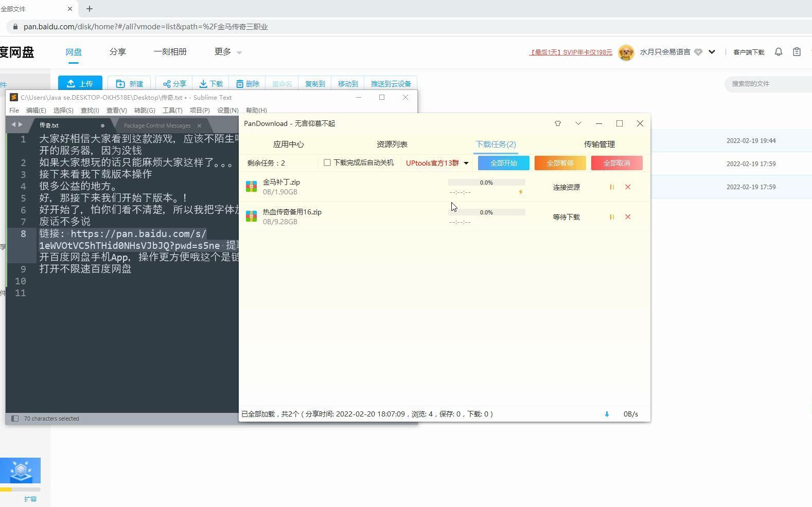
Task: Switch to the 传输管理 tab
Action: click(x=599, y=144)
